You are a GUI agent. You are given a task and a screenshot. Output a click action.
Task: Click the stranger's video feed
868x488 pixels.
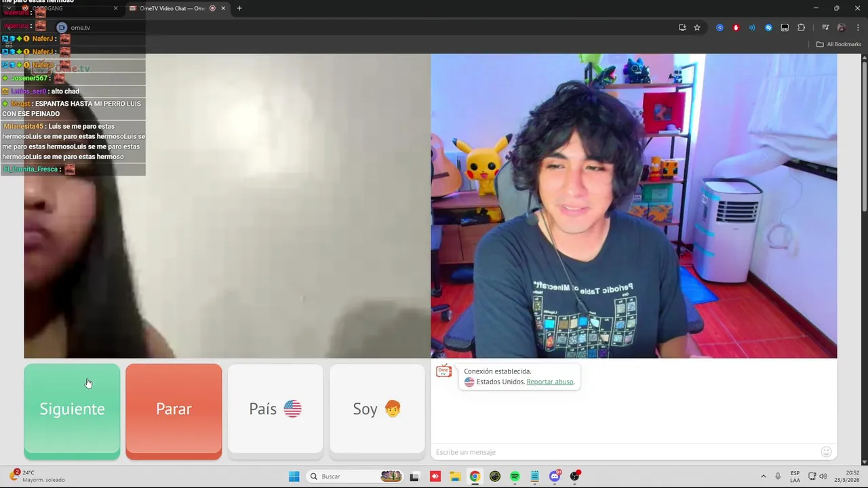pos(227,206)
